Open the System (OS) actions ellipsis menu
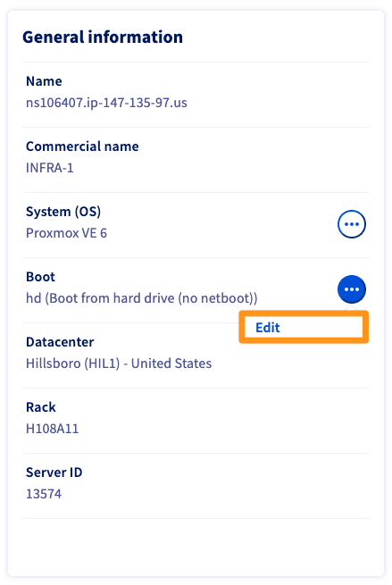392x585 pixels. coord(351,224)
